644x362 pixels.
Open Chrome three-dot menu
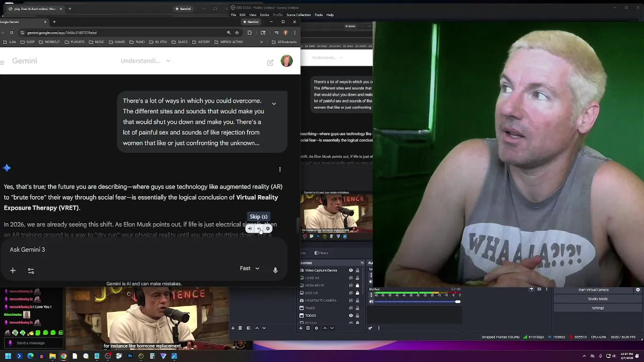pyautogui.click(x=295, y=33)
